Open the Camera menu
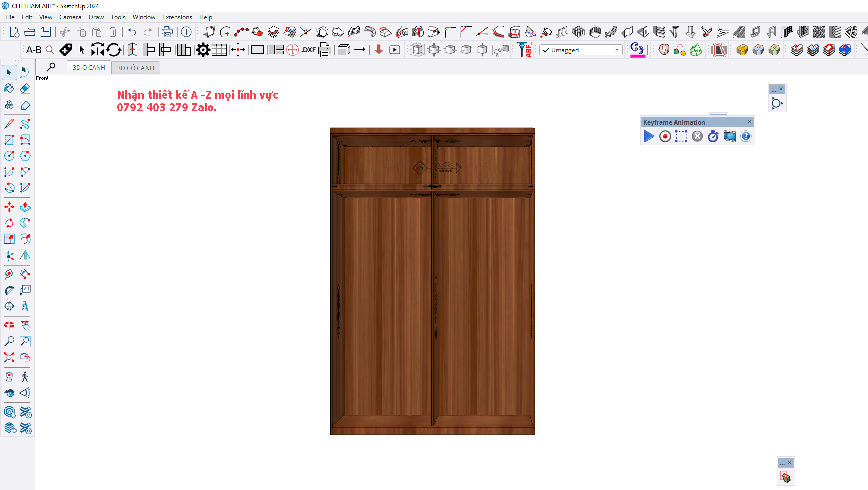 pyautogui.click(x=70, y=17)
